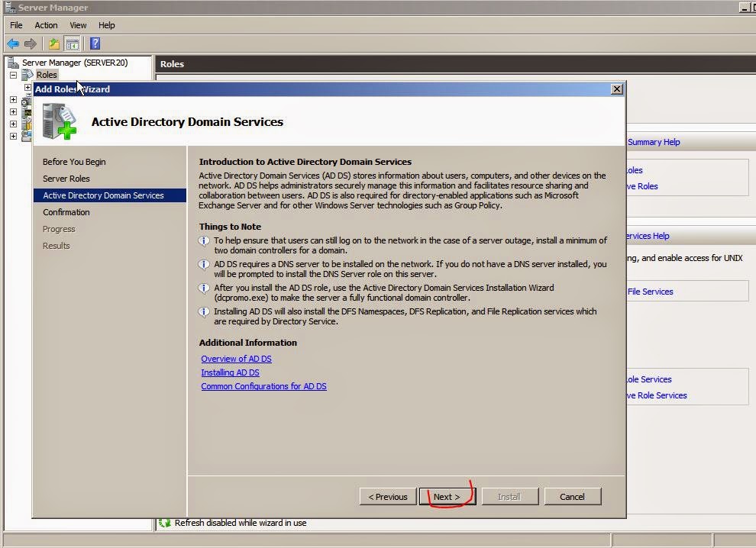756x548 pixels.
Task: Click the Previous button
Action: pos(388,496)
